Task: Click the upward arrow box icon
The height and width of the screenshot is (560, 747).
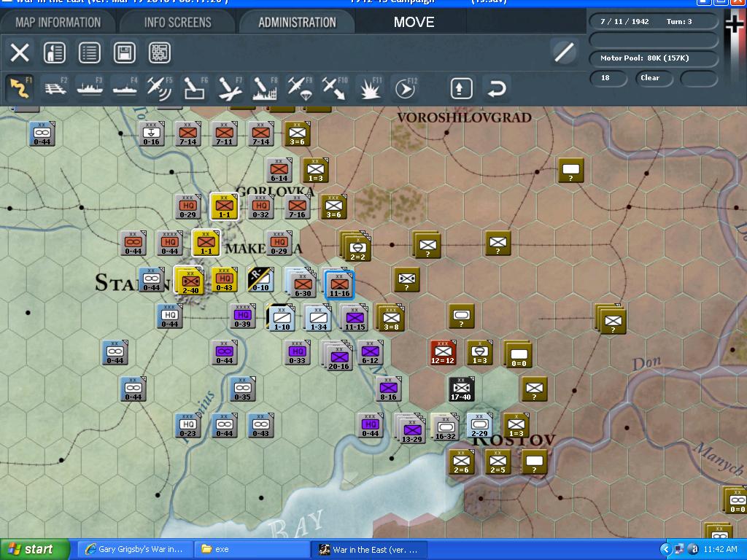Action: pos(461,88)
